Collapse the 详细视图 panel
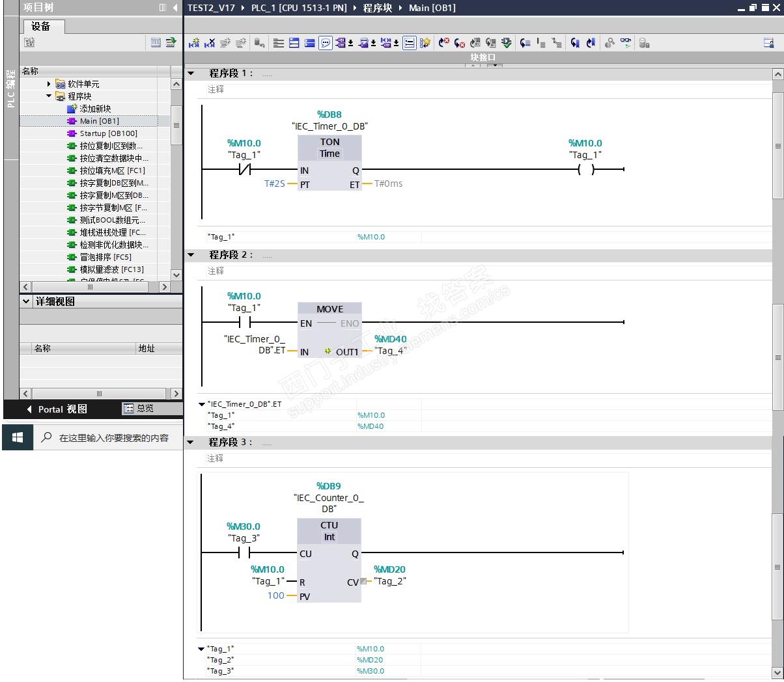 tap(26, 301)
